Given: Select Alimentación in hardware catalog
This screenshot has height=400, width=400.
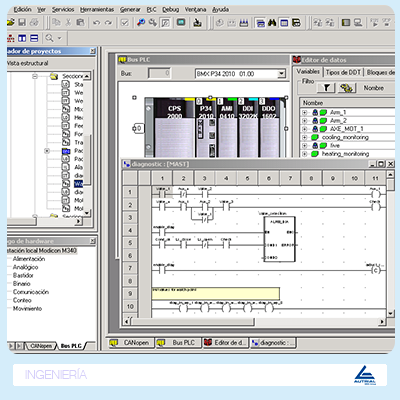Looking at the screenshot, I should (29, 259).
